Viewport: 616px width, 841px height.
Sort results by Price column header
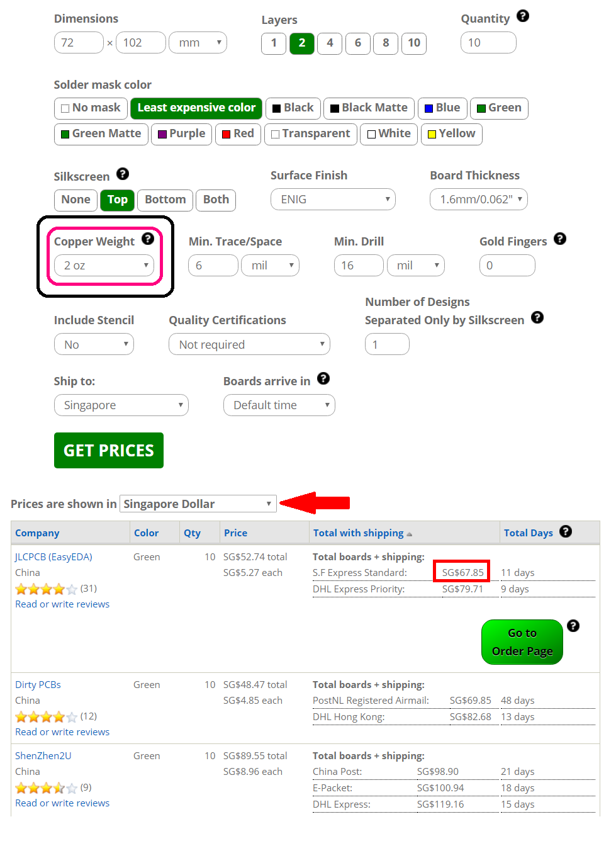(x=235, y=533)
